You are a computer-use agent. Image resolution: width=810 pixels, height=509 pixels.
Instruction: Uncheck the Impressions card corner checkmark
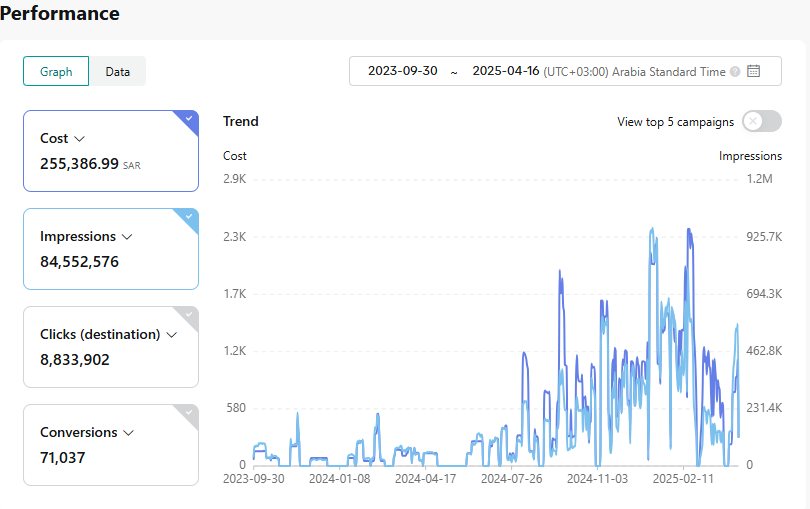point(189,217)
